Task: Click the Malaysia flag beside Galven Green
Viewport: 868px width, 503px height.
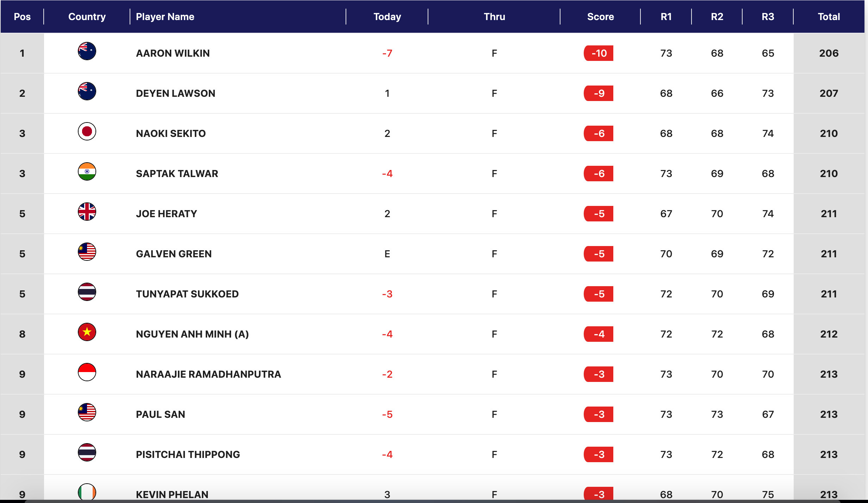Action: point(87,252)
